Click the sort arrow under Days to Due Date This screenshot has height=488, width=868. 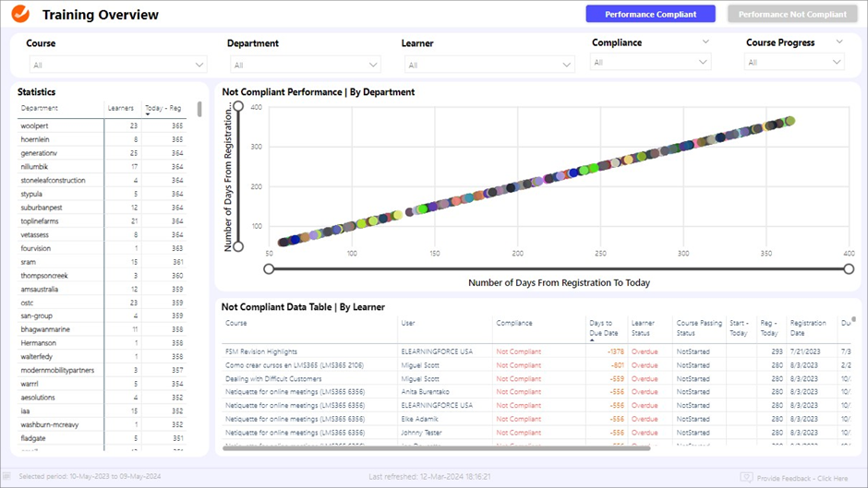pyautogui.click(x=593, y=339)
